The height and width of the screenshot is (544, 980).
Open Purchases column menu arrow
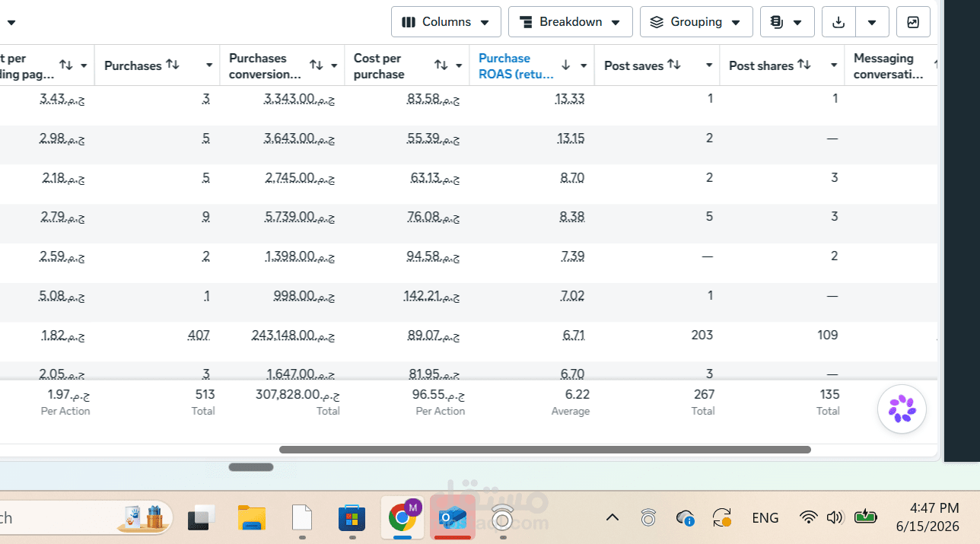point(209,65)
